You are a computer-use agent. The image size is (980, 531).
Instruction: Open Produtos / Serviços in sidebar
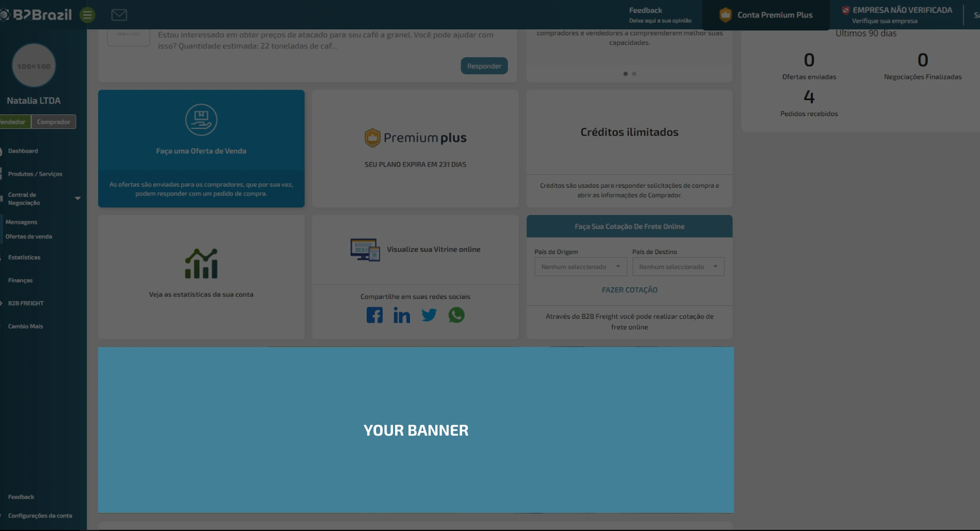(35, 174)
